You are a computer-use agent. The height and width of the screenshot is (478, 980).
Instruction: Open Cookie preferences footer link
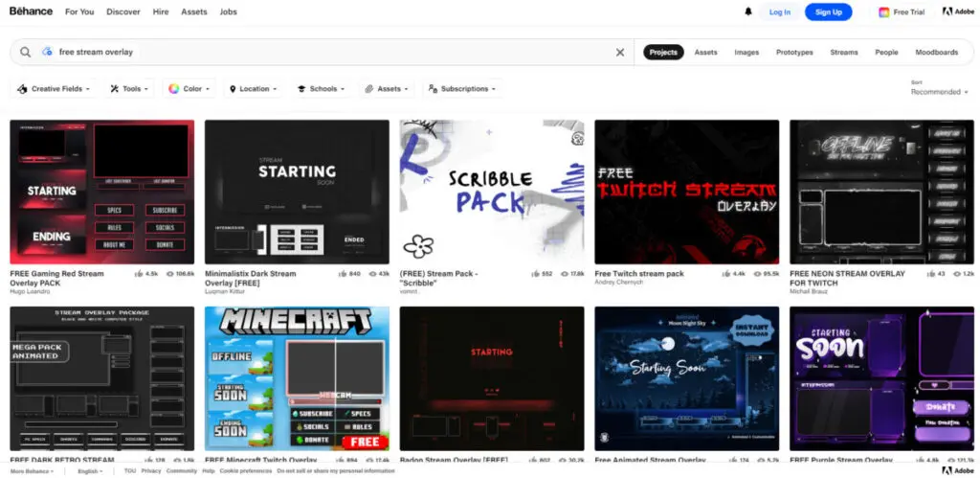pos(246,471)
